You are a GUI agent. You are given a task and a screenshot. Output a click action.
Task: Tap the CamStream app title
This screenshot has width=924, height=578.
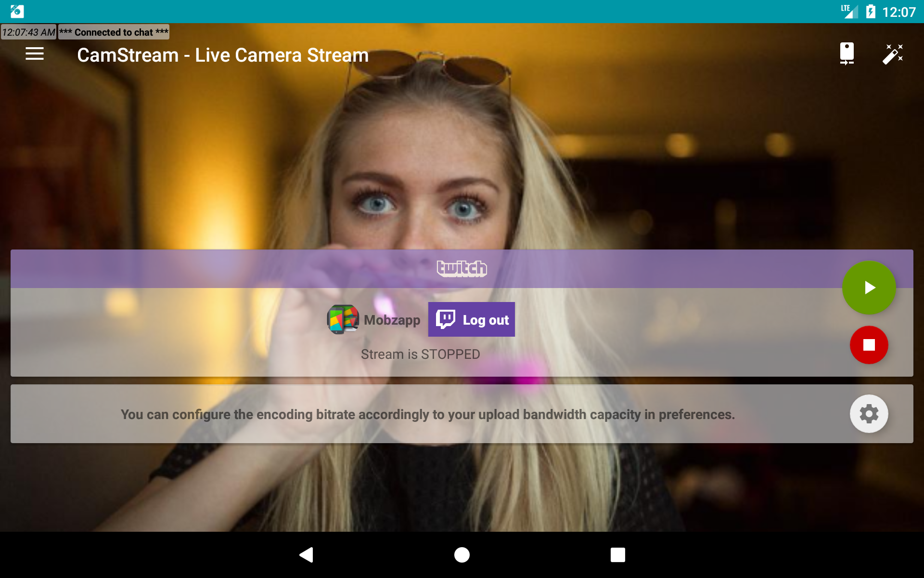[223, 55]
